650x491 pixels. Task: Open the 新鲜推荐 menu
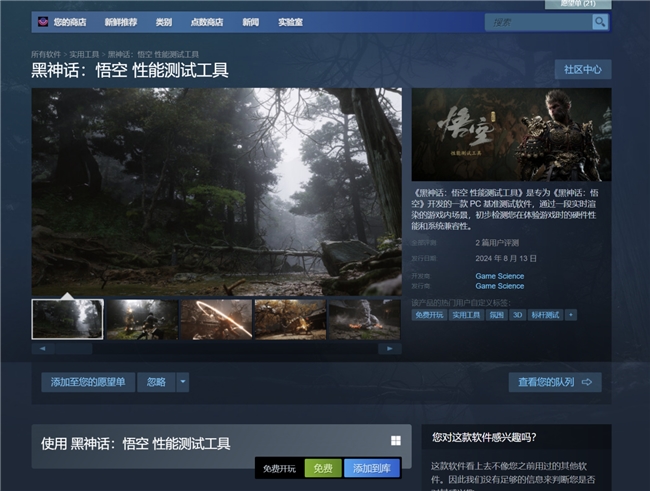tap(120, 21)
